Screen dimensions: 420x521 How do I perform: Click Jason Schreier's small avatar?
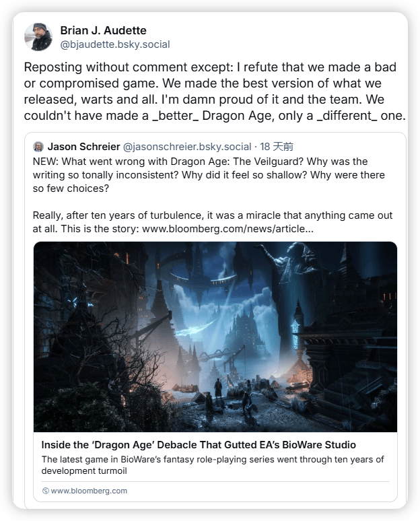coord(38,147)
